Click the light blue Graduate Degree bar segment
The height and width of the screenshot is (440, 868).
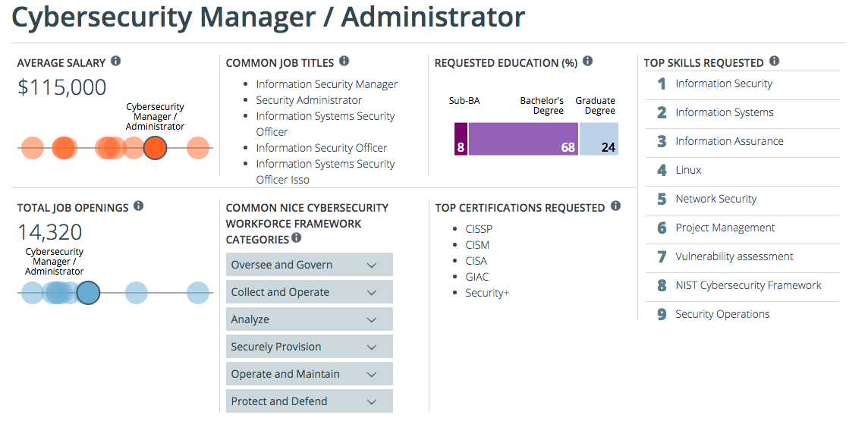[599, 139]
